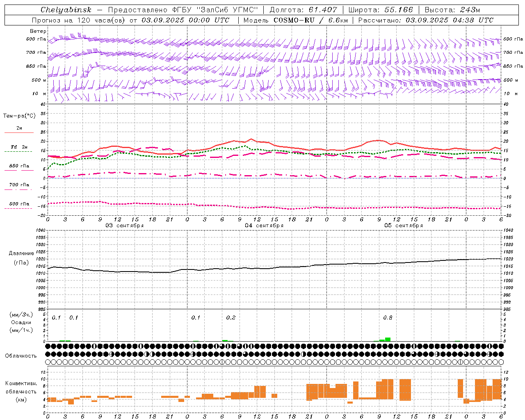Screen dimensions: 525x420
Task: Click the 'Долгота: 61.407' longitude text
Action: [303, 10]
